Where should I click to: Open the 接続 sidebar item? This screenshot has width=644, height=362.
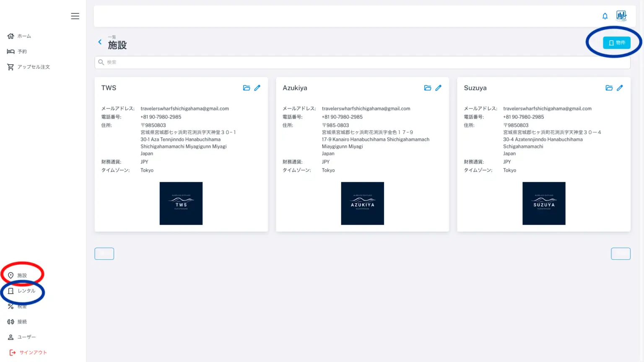[x=22, y=322]
